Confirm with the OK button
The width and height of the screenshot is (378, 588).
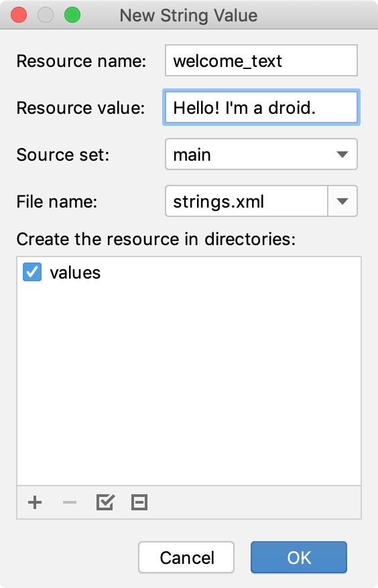pos(299,557)
